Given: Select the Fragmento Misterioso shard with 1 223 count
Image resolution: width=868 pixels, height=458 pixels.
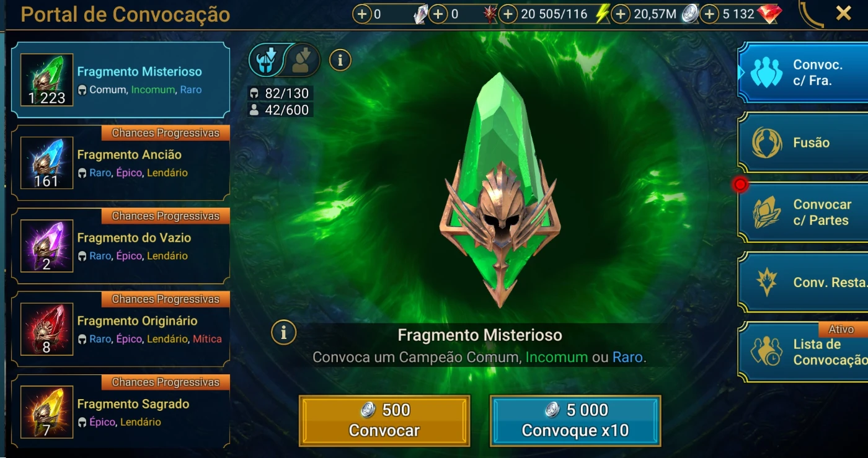Looking at the screenshot, I should [120, 80].
